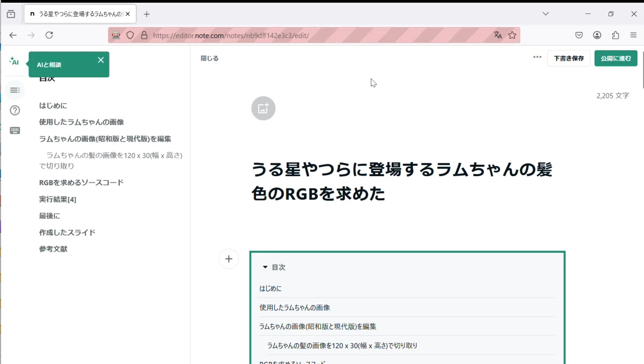Open the Firefox View icon
The width and height of the screenshot is (644, 364).
coord(11,14)
